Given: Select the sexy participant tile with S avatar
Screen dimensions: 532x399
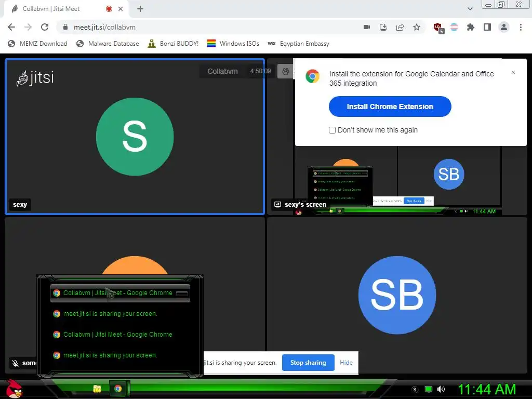Looking at the screenshot, I should (x=135, y=137).
